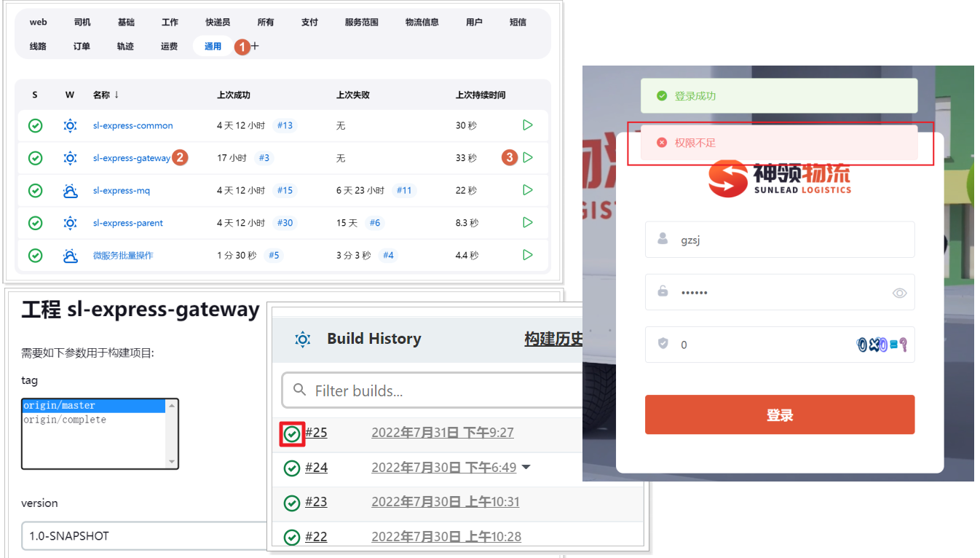The width and height of the screenshot is (980, 558).
Task: Trigger the 微服务批量操作 play button
Action: [x=527, y=255]
